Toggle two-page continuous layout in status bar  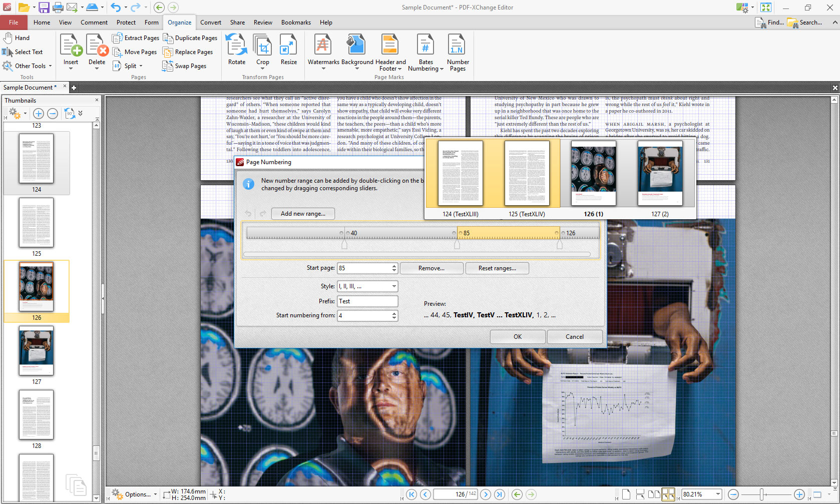click(668, 494)
